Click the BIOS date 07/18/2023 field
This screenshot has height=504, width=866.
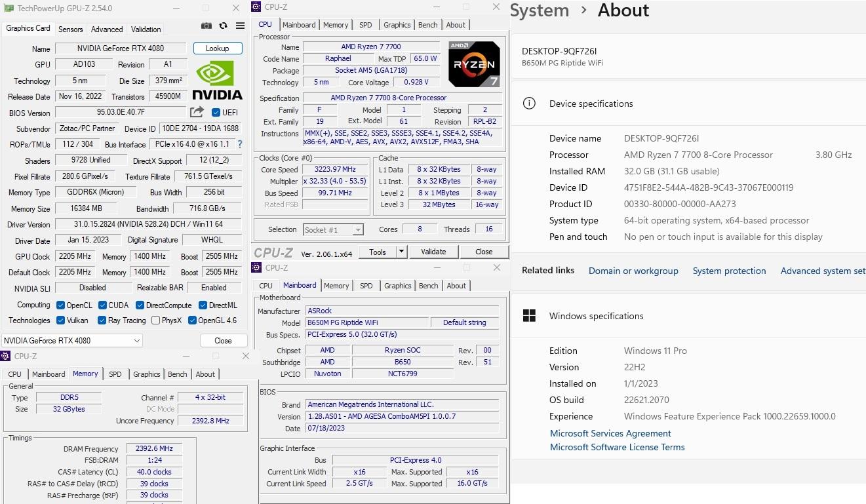[x=403, y=429]
